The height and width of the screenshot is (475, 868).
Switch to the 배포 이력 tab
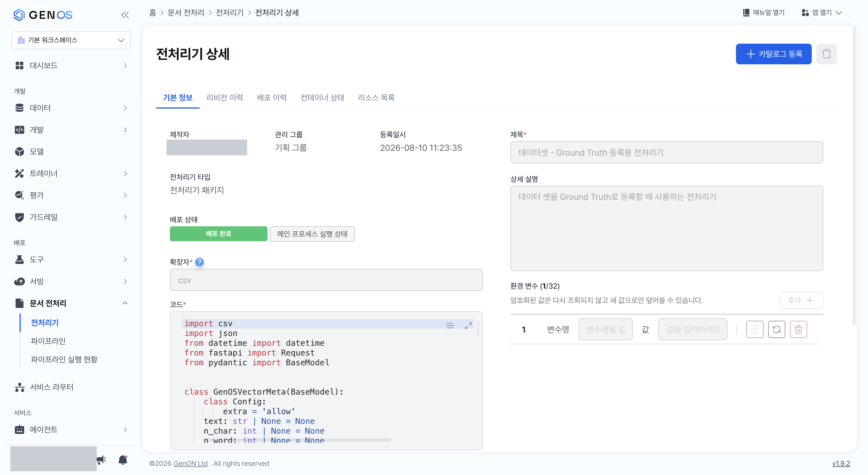pos(272,97)
